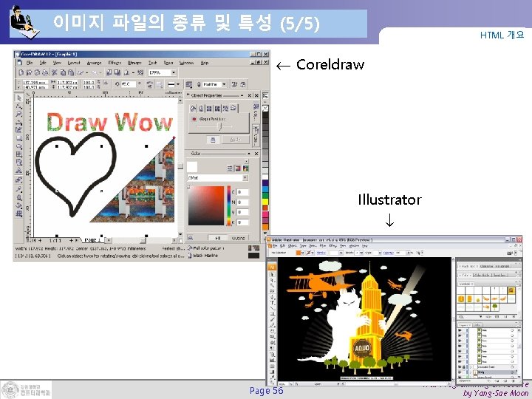Click the New document icon in CorelDRAW
The height and width of the screenshot is (399, 532).
tap(21, 72)
